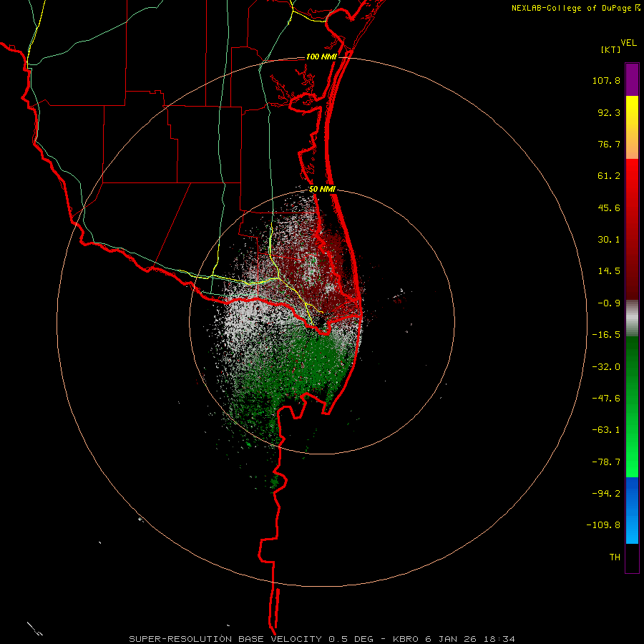Pick the purple segment of velocity color bar
This screenshot has width=644, height=644.
632,79
